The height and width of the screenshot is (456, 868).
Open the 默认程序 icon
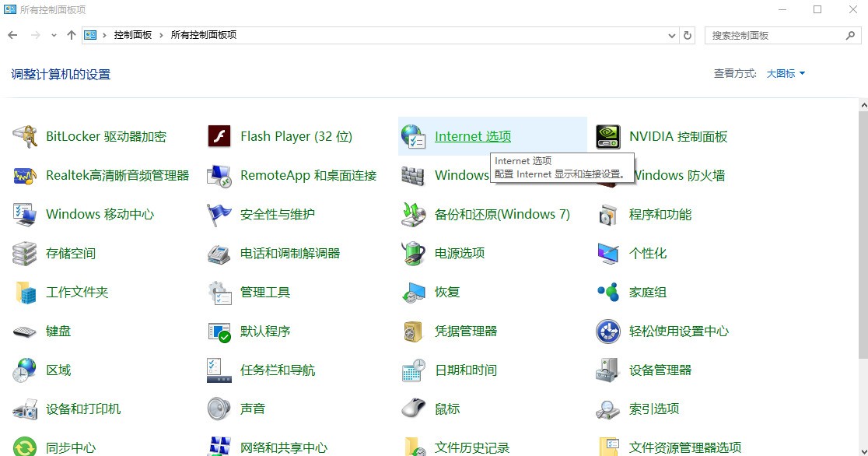pyautogui.click(x=219, y=331)
